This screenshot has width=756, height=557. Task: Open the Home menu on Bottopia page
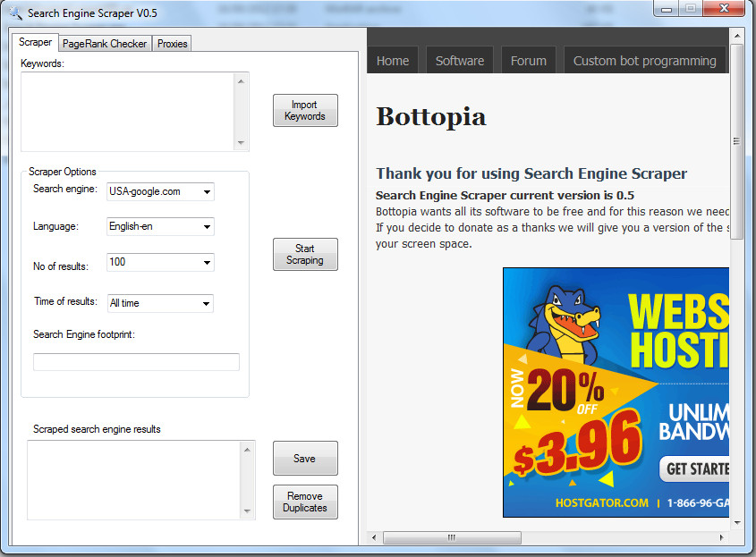pyautogui.click(x=393, y=61)
